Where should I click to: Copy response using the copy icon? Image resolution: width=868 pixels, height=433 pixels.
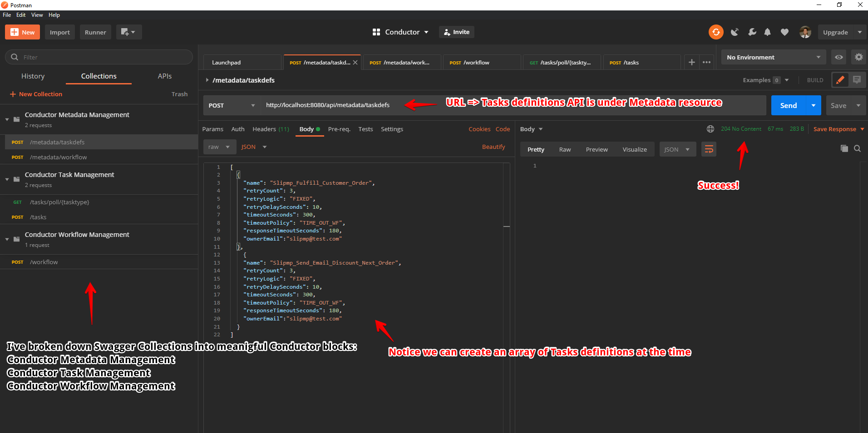point(844,148)
